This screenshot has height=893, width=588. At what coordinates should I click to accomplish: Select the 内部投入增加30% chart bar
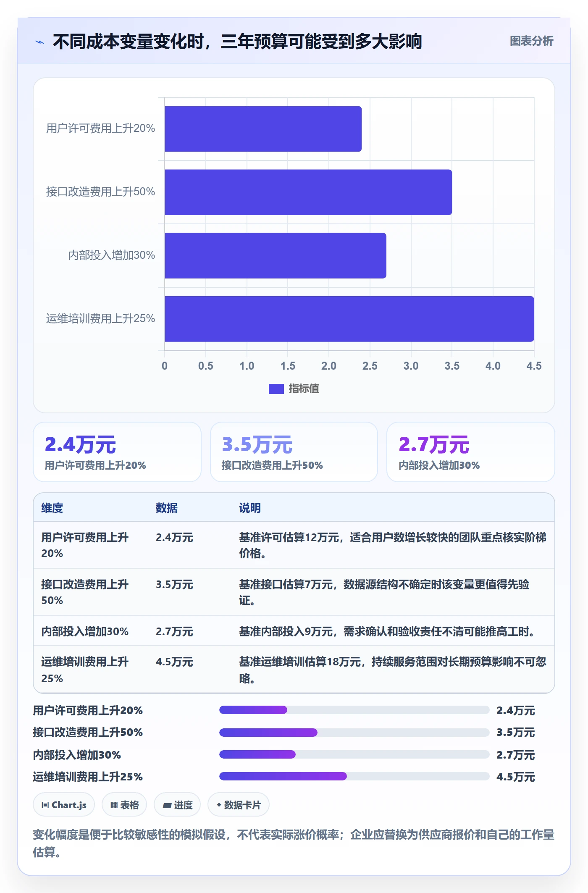click(276, 255)
